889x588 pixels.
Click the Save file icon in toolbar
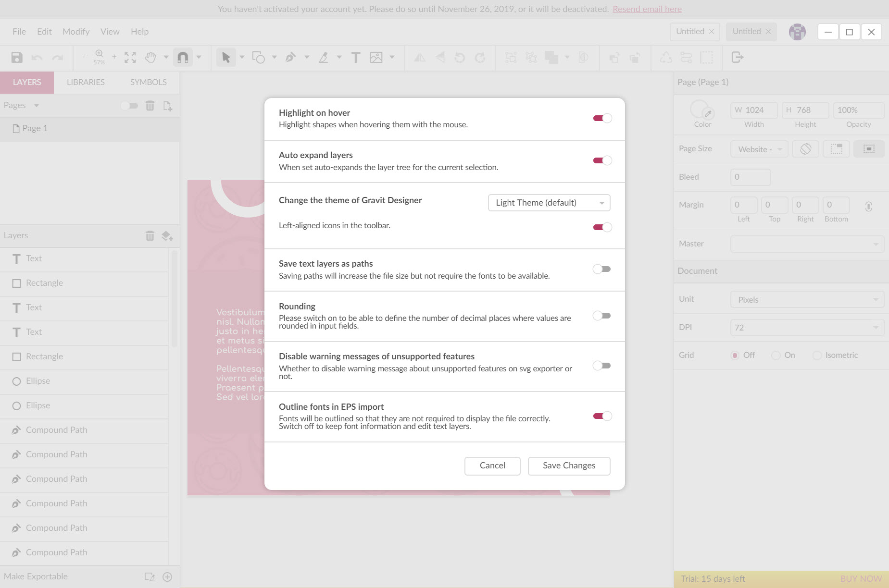(x=17, y=58)
